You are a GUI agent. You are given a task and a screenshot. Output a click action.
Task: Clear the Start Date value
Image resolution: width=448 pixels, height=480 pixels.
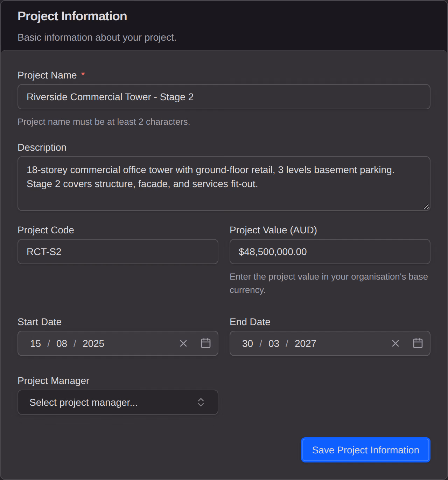(183, 343)
